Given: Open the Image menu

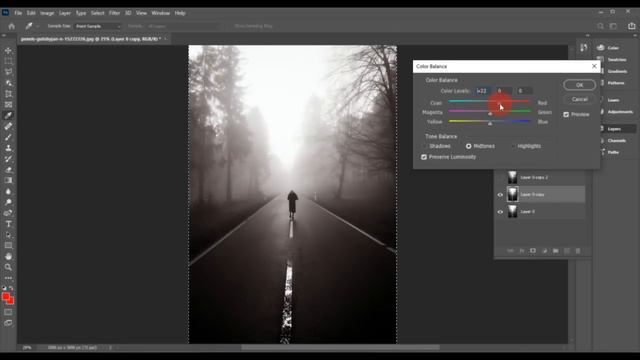Looking at the screenshot, I should pos(47,13).
